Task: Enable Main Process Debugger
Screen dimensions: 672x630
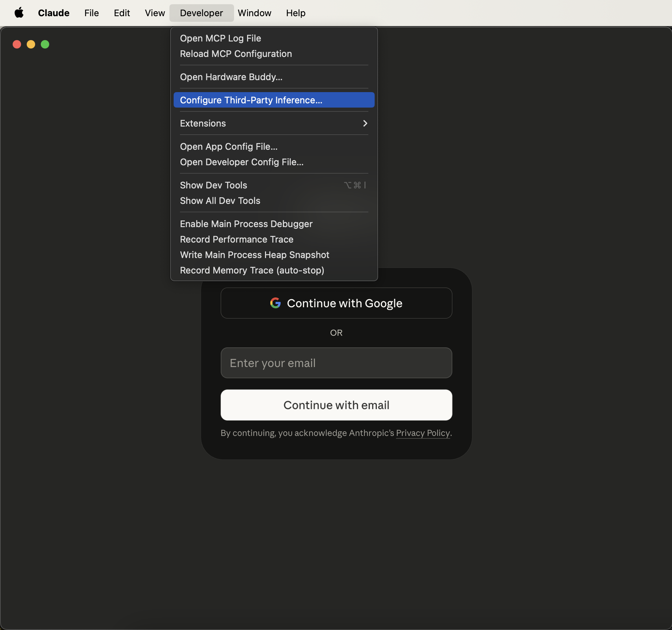Action: coord(246,224)
